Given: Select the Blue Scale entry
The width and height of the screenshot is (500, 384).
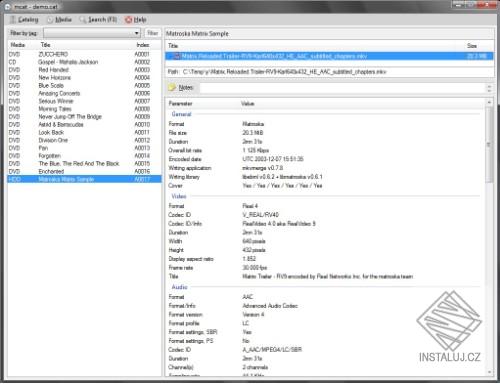Looking at the screenshot, I should click(84, 85).
